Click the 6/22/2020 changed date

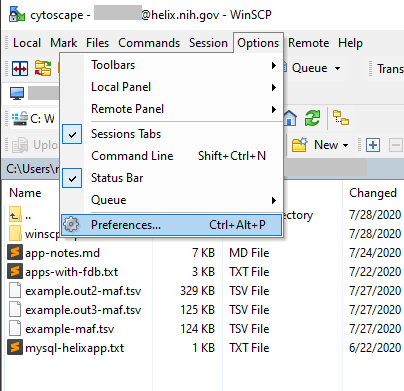click(x=375, y=348)
